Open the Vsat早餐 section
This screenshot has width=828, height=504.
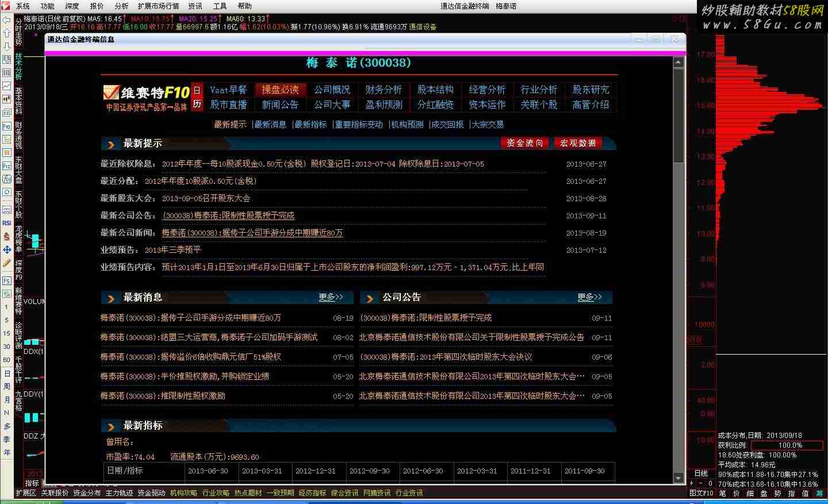point(228,90)
